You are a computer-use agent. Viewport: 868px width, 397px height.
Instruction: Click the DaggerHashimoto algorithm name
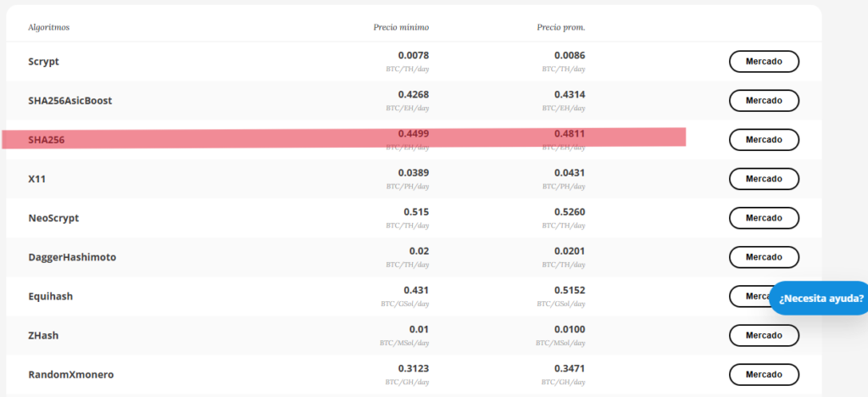coord(72,257)
